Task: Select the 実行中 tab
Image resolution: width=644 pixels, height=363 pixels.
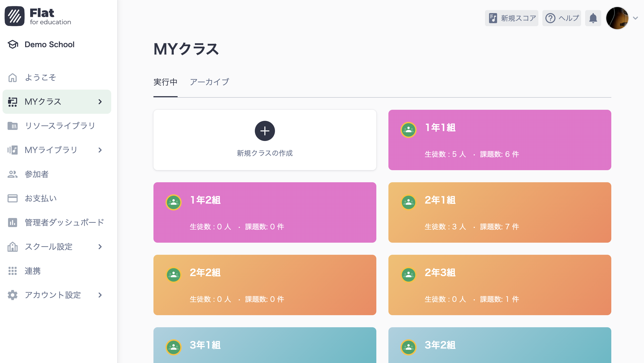Action: coord(166,82)
